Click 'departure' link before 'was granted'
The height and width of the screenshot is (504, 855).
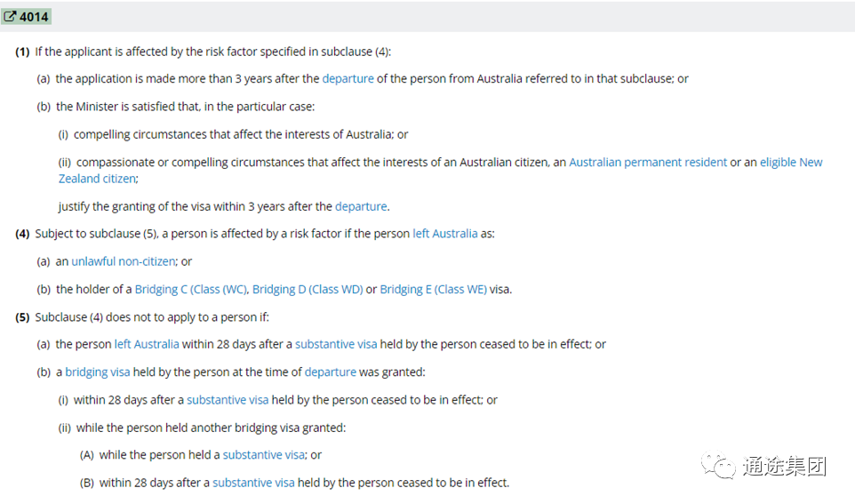click(331, 372)
